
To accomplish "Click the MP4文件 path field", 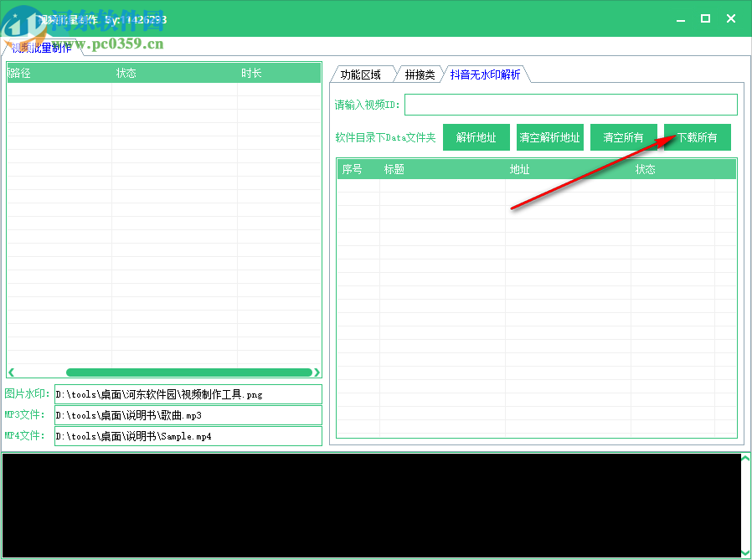I will pos(188,436).
